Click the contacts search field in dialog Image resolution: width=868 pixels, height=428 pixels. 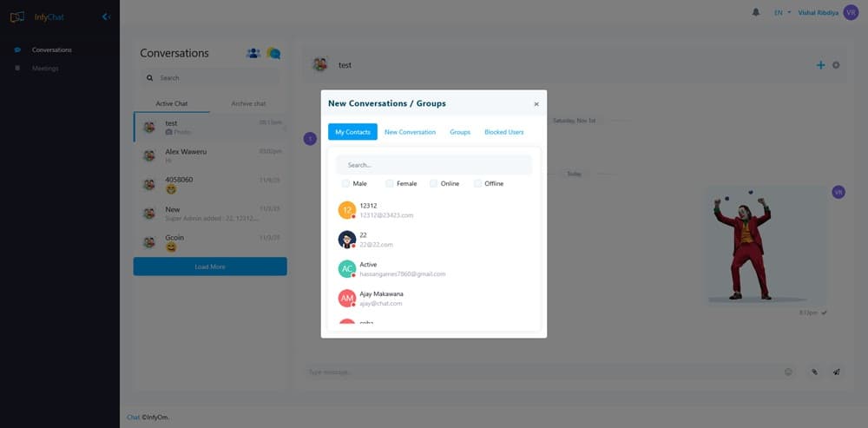click(x=434, y=165)
